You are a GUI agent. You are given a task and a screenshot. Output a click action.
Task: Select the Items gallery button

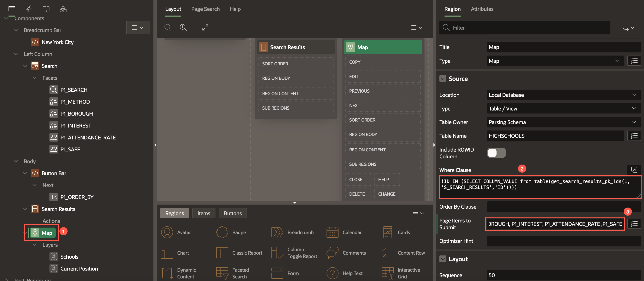(204, 213)
